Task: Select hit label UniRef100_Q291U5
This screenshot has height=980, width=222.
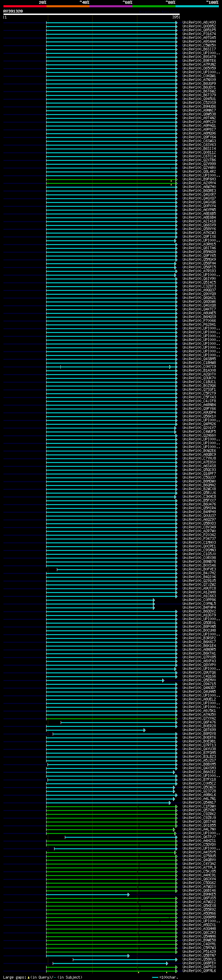Action: tap(199, 581)
